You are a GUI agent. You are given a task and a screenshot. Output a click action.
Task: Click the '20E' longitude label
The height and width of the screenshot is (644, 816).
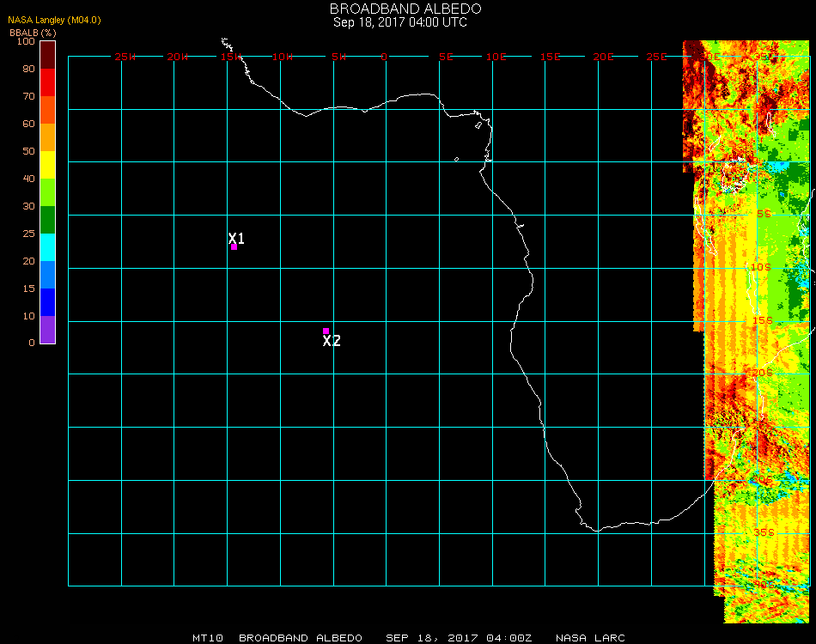click(603, 57)
